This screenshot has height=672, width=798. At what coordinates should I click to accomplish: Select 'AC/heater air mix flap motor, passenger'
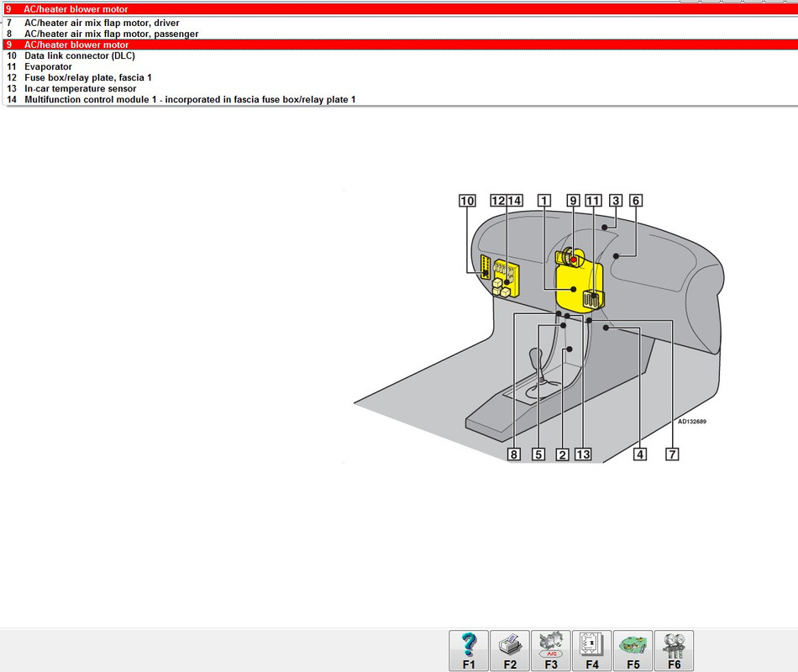399,34
